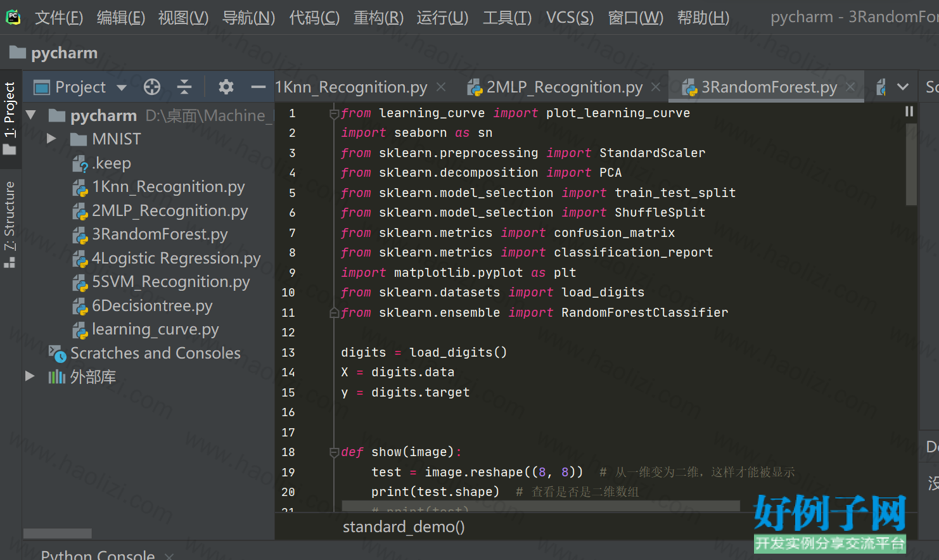Screen dimensions: 939x560
Task: Click the pycharm folder icon in navigation bar
Action: click(18, 52)
